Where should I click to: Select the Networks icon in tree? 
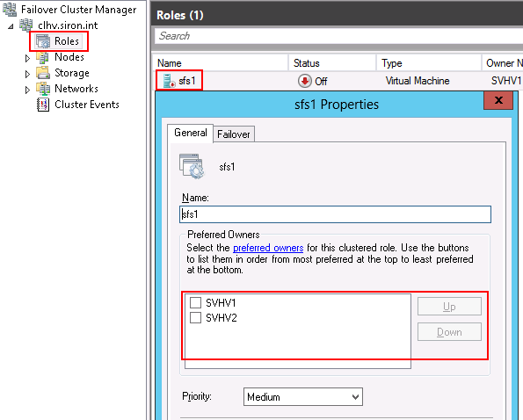(x=43, y=89)
